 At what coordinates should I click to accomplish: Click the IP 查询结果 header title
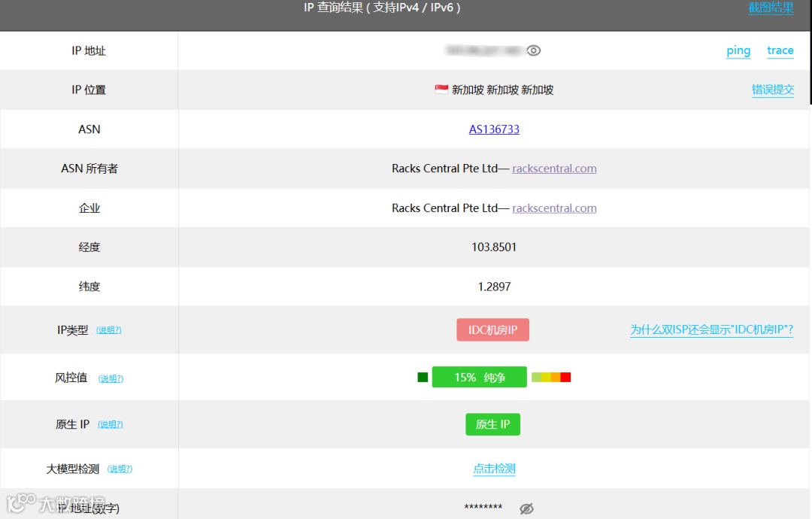click(382, 8)
